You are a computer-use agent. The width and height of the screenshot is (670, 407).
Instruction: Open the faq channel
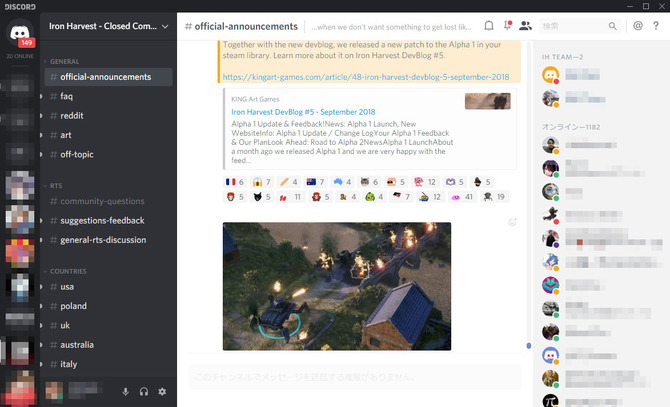coord(108,96)
